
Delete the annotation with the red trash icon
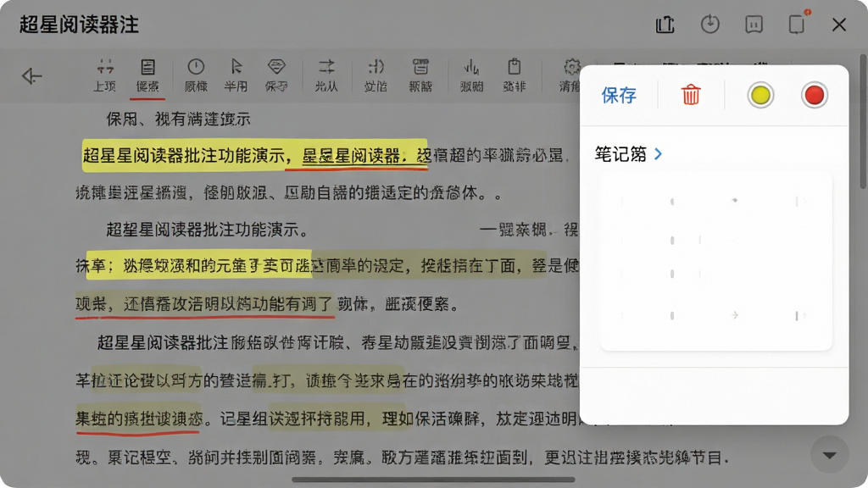[x=691, y=95]
